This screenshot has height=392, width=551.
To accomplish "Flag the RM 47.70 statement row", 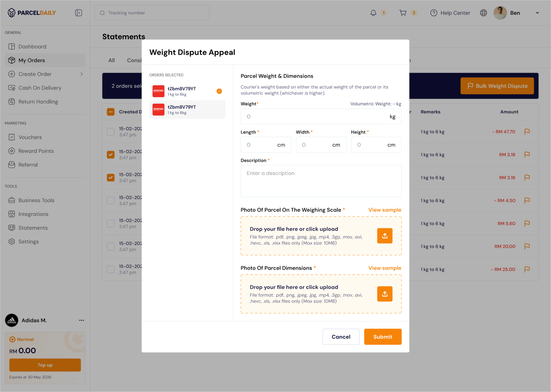I will coord(527,132).
